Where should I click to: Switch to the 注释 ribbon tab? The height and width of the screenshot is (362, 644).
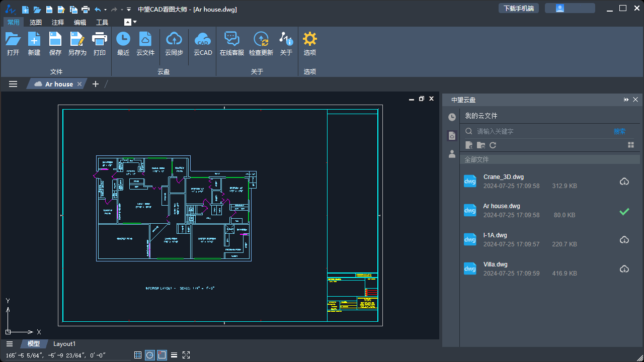coord(58,22)
